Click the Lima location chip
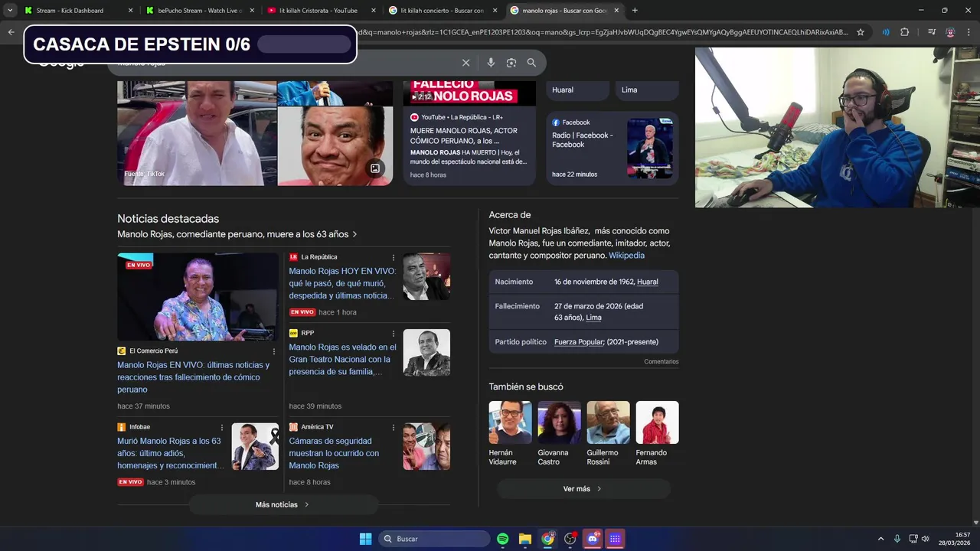980x551 pixels. click(x=647, y=90)
